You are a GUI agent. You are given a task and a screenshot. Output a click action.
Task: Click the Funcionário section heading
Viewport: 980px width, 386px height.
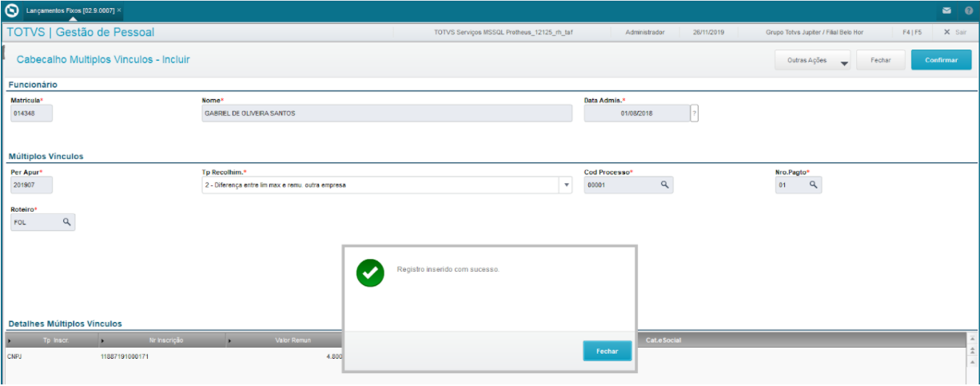point(32,85)
